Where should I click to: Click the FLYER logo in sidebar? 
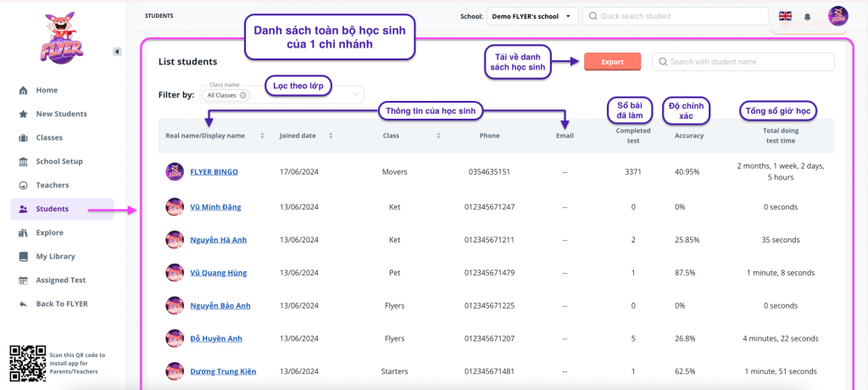62,39
